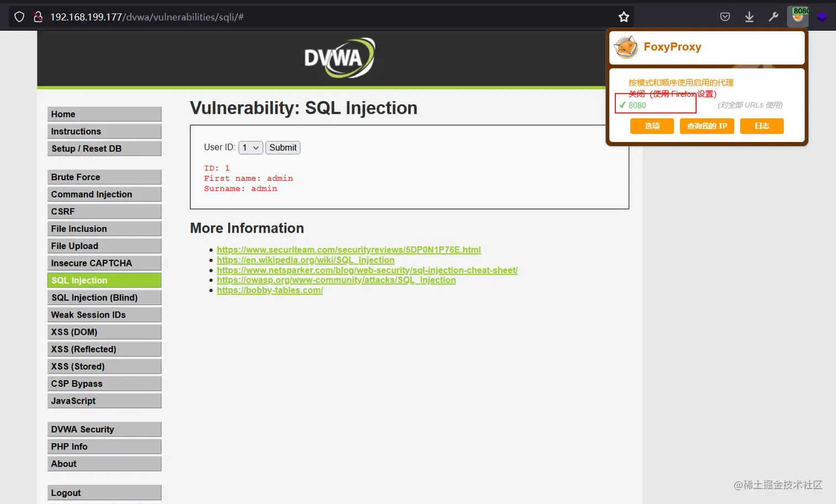The image size is (836, 504).
Task: Click the 'Vulnerability: SQL Injection' heading
Action: tap(304, 108)
